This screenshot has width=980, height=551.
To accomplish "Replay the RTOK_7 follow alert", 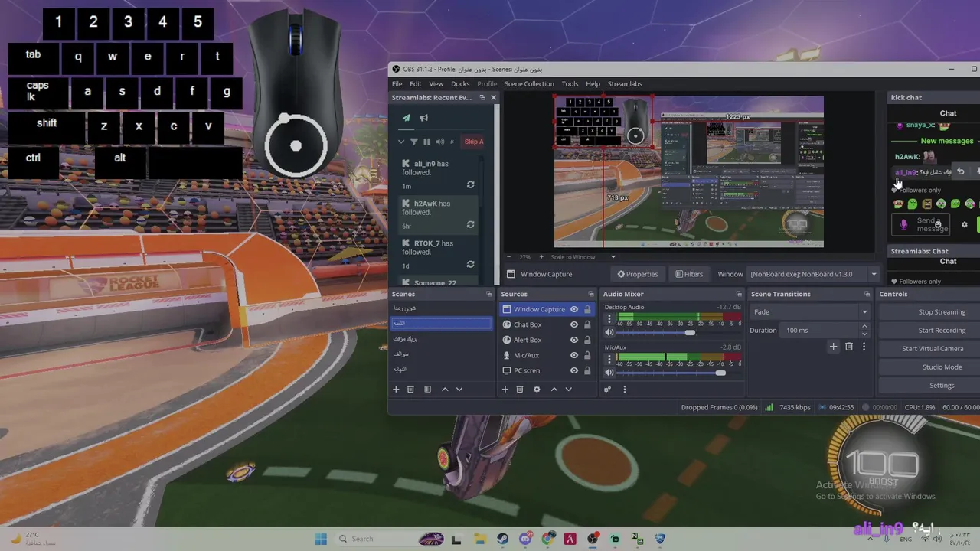I will [470, 265].
